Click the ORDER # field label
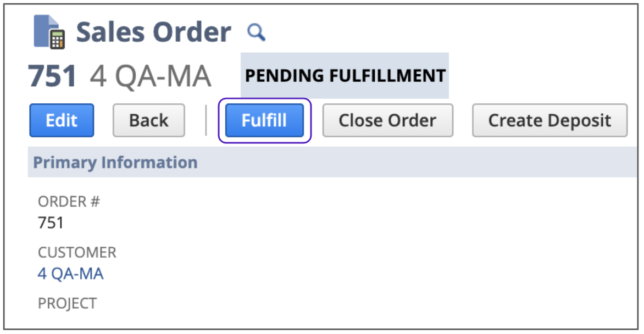Viewport: 644px width, 334px height. pyautogui.click(x=69, y=202)
